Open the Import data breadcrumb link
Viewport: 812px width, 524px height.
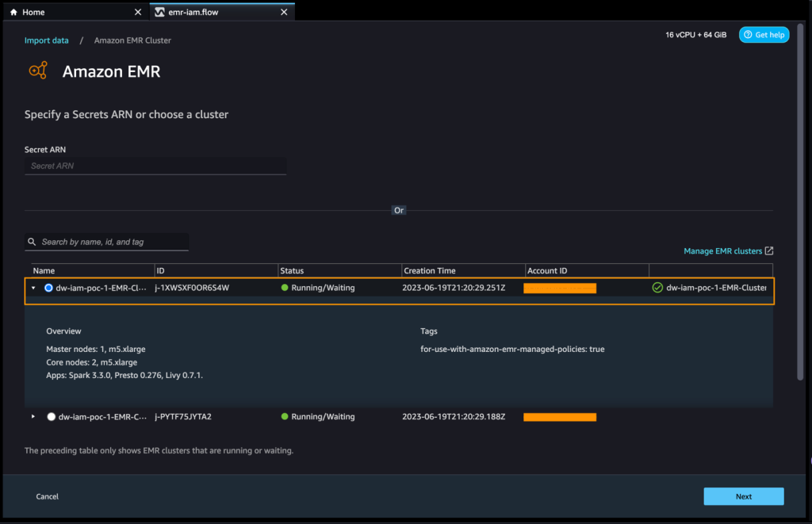[46, 40]
